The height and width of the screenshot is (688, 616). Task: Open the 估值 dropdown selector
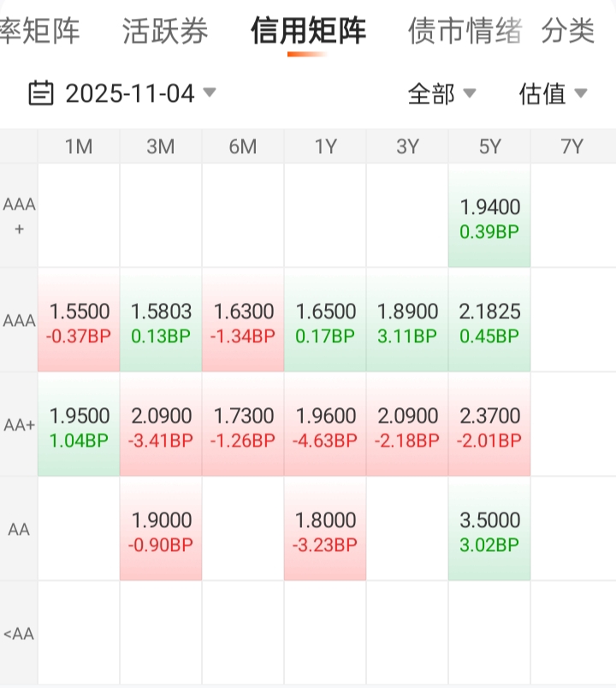pos(553,93)
